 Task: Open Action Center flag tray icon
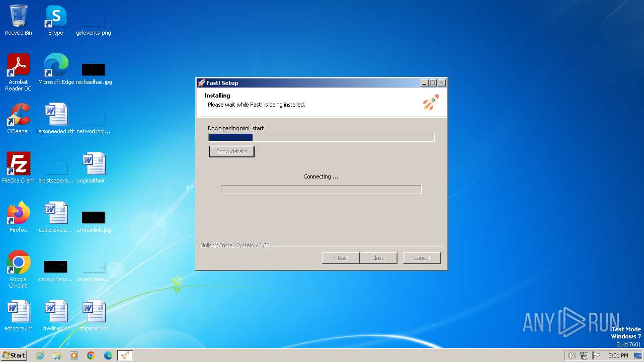point(597,355)
